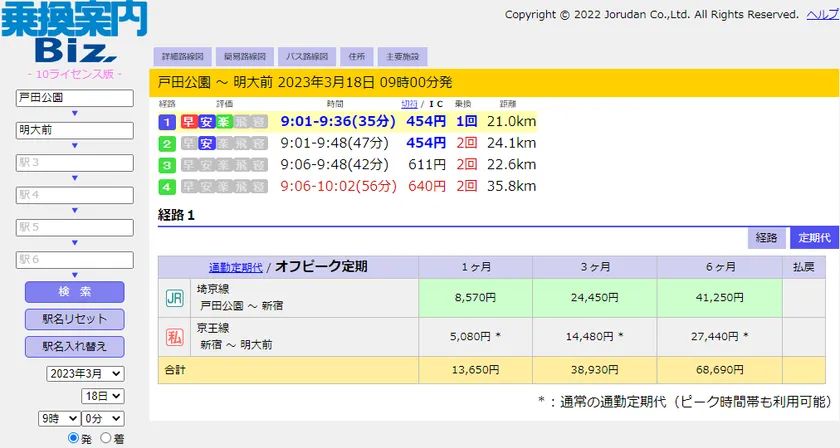Open the 9時 hour dropdown

pos(56,417)
